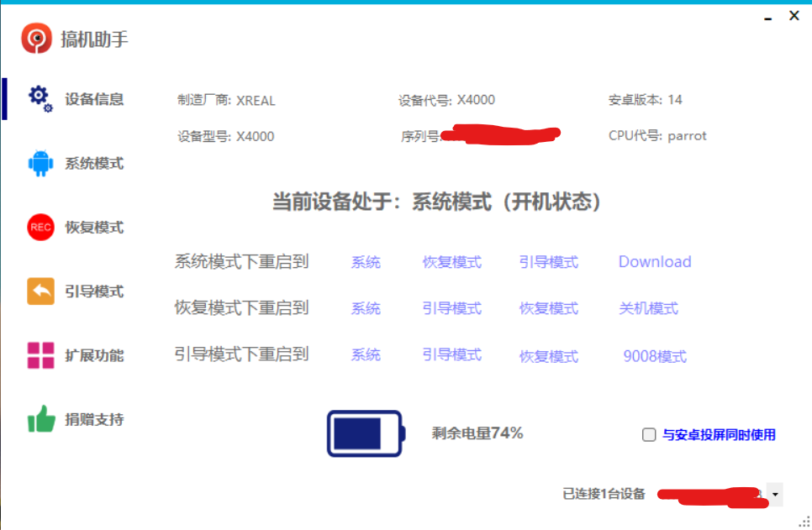This screenshot has width=812, height=530.
Task: Click the green thumbs-up icon for 捐赠支持
Action: [40, 419]
